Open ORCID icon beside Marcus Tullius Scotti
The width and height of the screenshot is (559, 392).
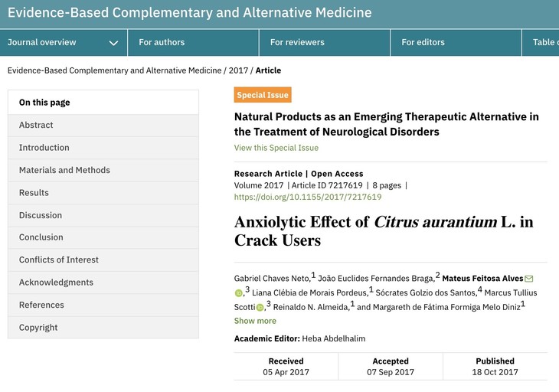coord(260,307)
